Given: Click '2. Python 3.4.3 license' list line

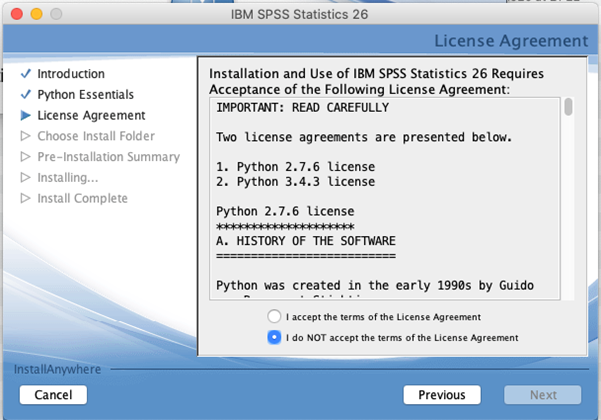Looking at the screenshot, I should click(296, 182).
